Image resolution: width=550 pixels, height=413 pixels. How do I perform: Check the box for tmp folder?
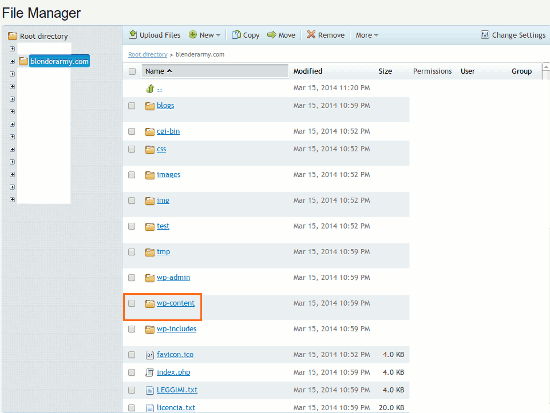pyautogui.click(x=132, y=252)
